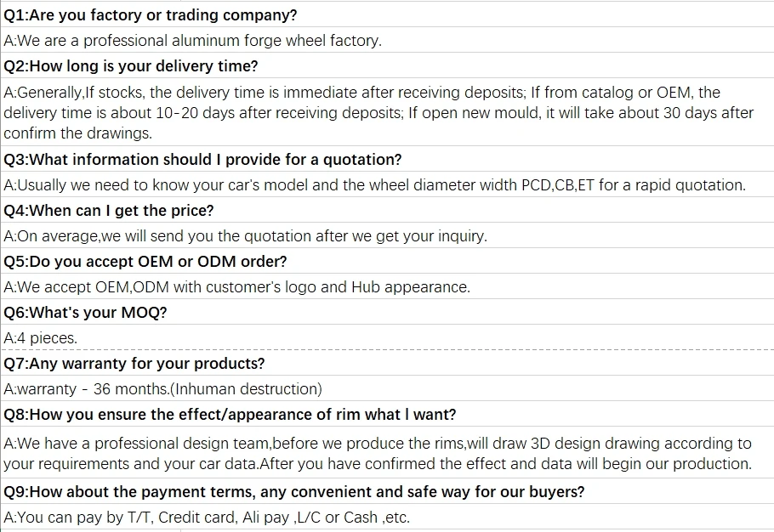Select the answer paragraph about delivery after deposits

(378, 113)
